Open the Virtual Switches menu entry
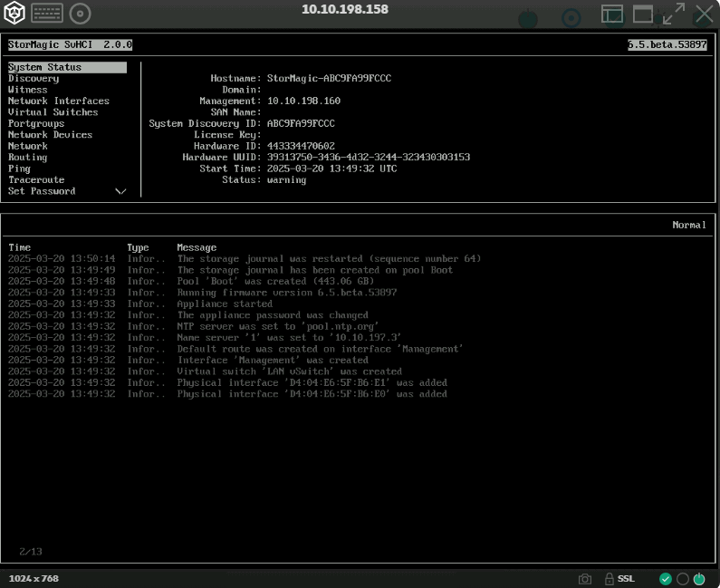 pos(53,112)
